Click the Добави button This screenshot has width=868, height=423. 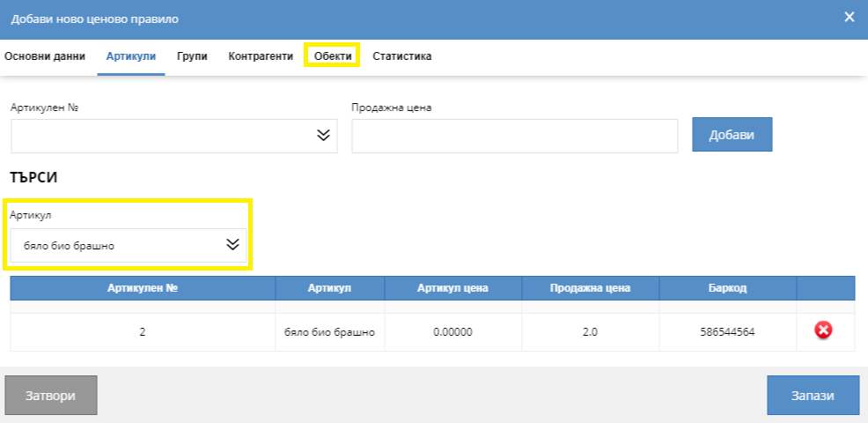click(x=732, y=135)
